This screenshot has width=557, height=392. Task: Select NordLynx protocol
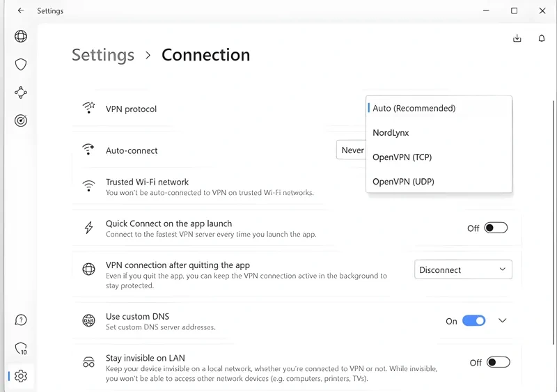coord(439,132)
